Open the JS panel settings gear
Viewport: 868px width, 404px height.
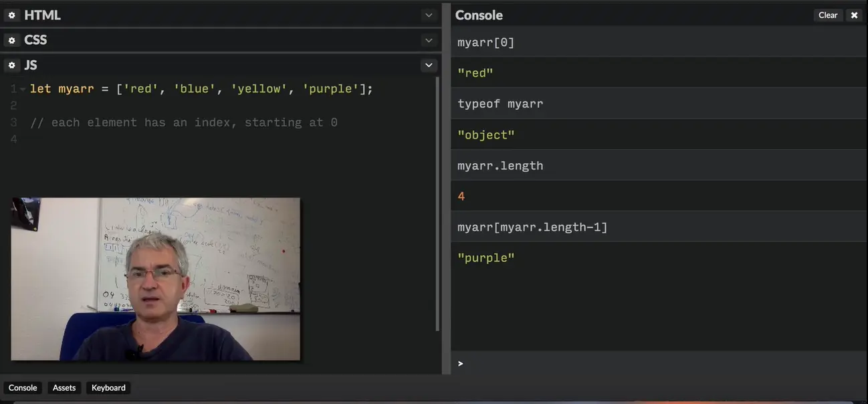(x=11, y=66)
